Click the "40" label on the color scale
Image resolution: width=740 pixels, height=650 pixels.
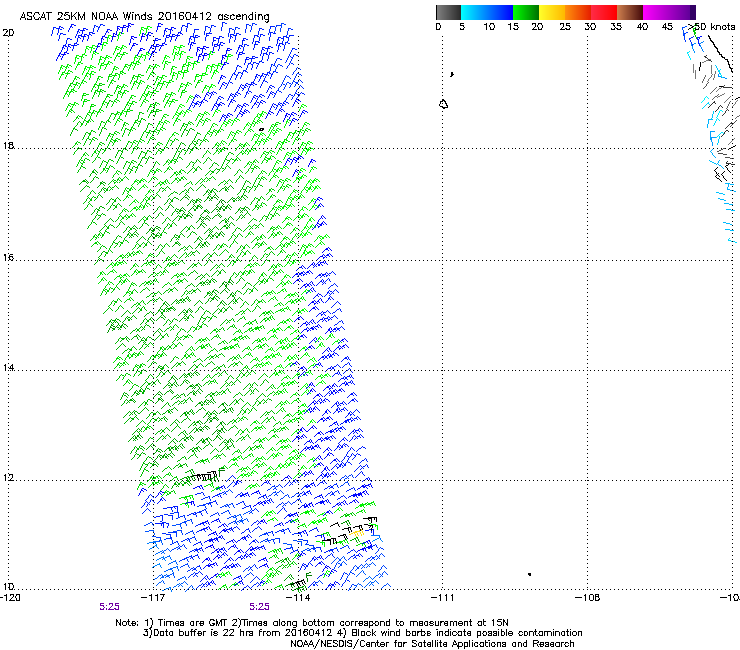(x=642, y=27)
